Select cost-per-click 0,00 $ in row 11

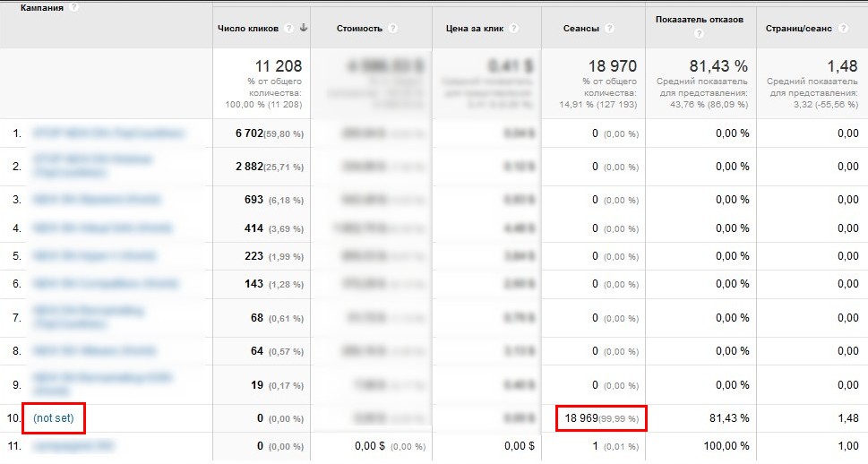520,446
